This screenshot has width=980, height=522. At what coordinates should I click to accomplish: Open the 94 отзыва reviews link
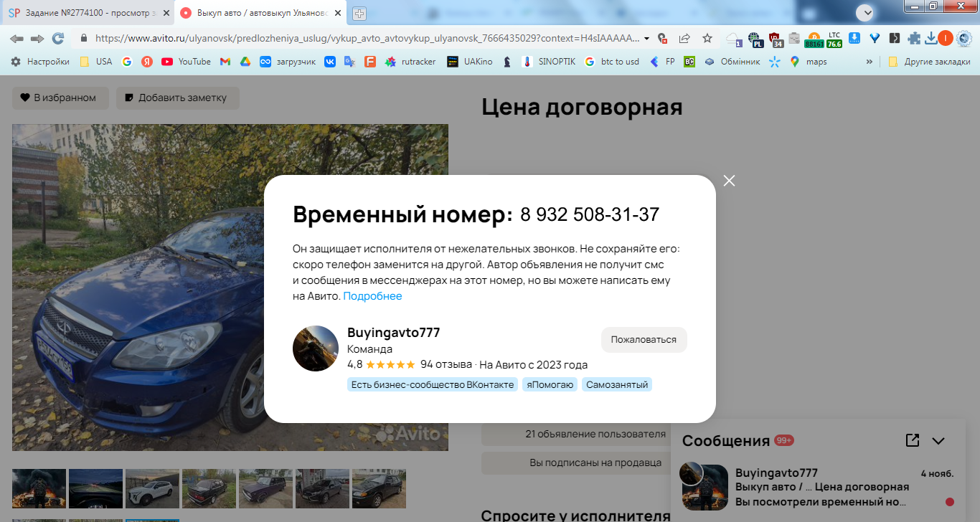tap(446, 364)
